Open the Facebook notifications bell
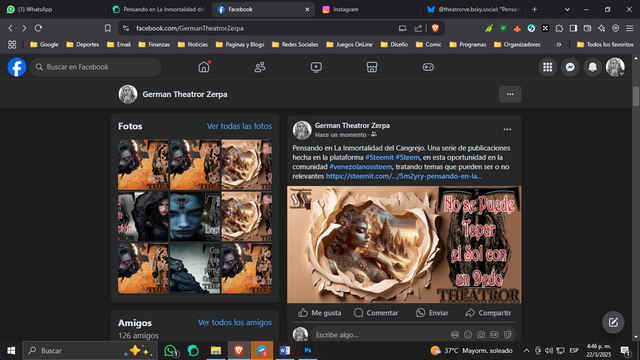 point(593,67)
